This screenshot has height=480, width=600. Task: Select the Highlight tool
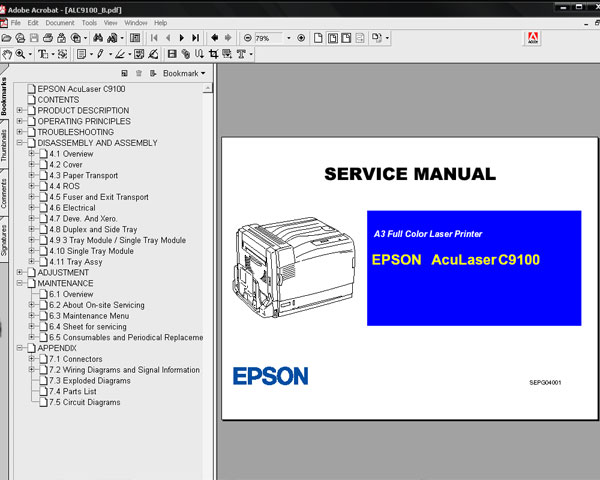120,54
